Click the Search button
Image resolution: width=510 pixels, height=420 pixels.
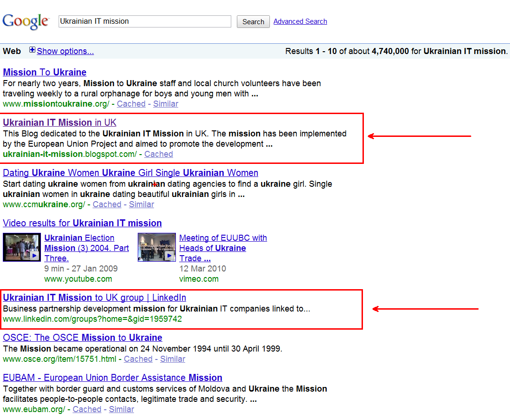click(x=253, y=22)
